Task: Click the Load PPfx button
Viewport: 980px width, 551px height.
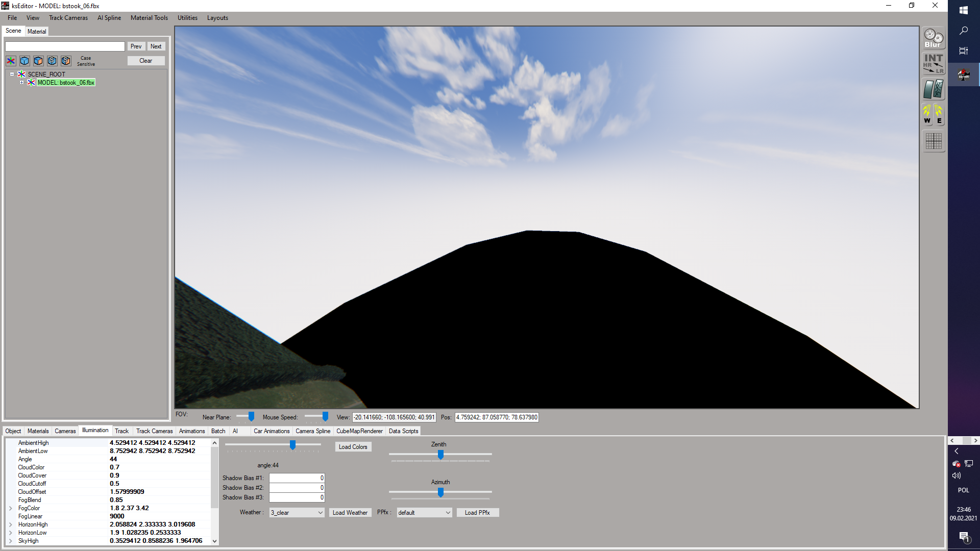Action: point(477,513)
